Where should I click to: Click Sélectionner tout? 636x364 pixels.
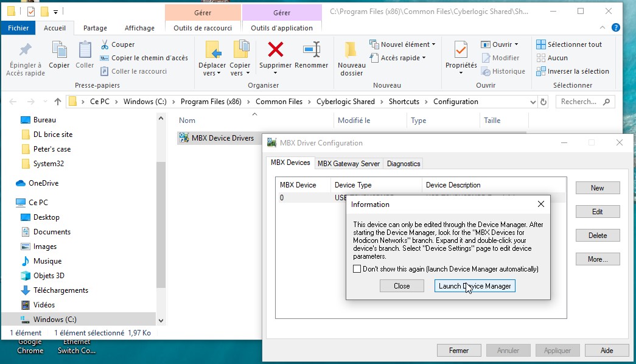coord(569,44)
